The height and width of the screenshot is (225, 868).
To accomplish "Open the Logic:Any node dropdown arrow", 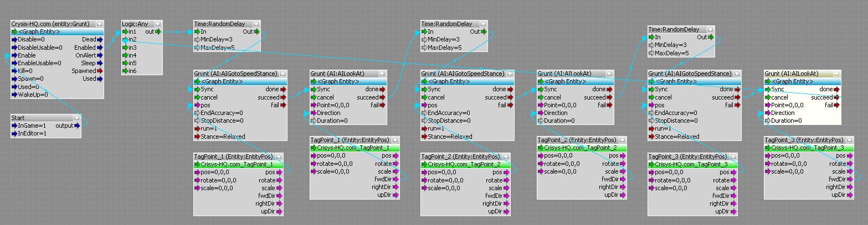I will pos(158,24).
